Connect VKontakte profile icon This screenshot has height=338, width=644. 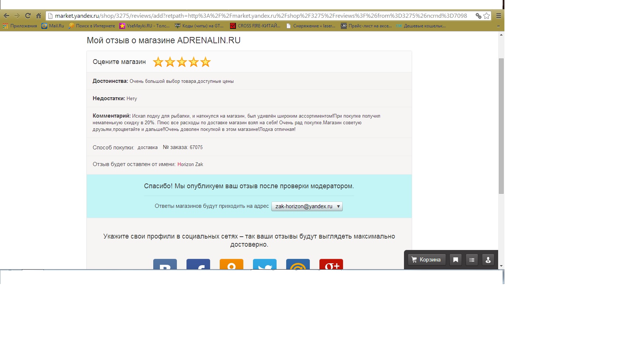pos(165,264)
